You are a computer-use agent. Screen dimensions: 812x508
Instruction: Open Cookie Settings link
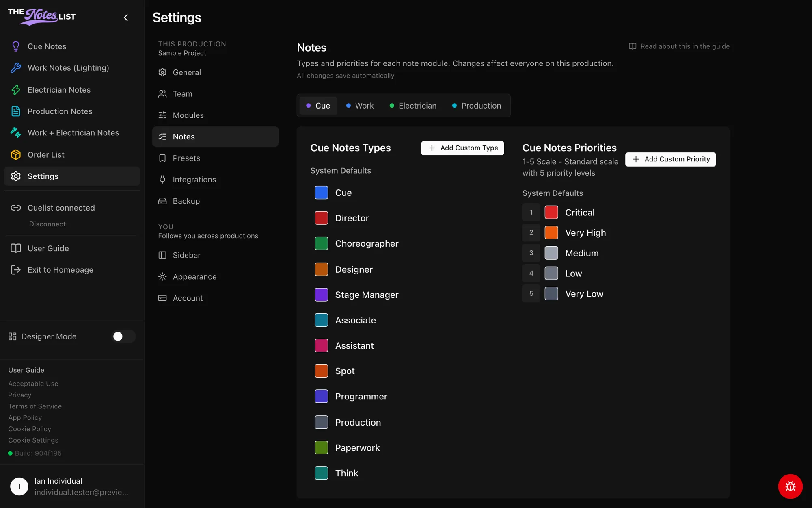pyautogui.click(x=33, y=440)
